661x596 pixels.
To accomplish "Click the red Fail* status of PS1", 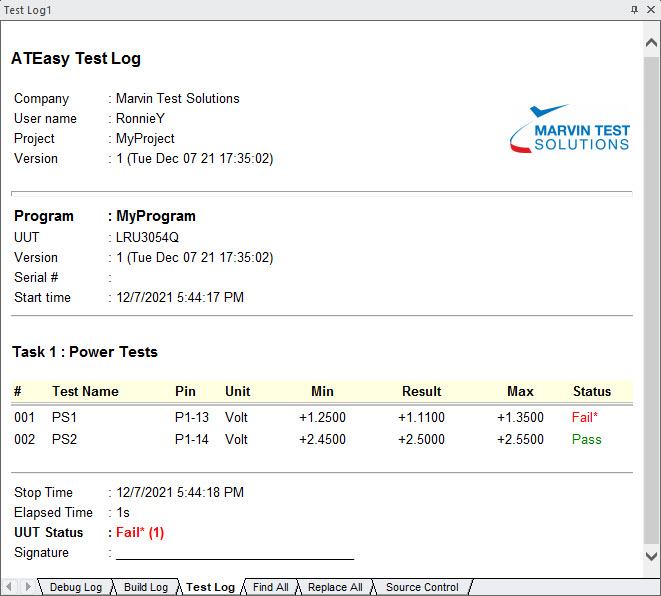I will coord(584,417).
